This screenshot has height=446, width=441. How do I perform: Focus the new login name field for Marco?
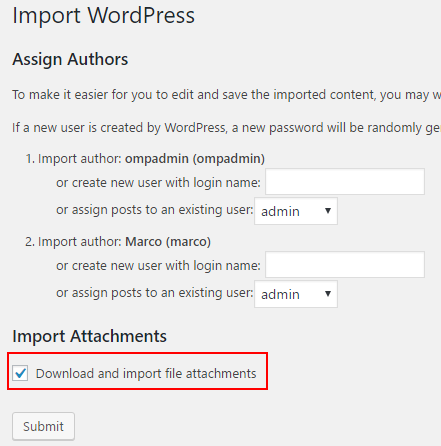(345, 265)
